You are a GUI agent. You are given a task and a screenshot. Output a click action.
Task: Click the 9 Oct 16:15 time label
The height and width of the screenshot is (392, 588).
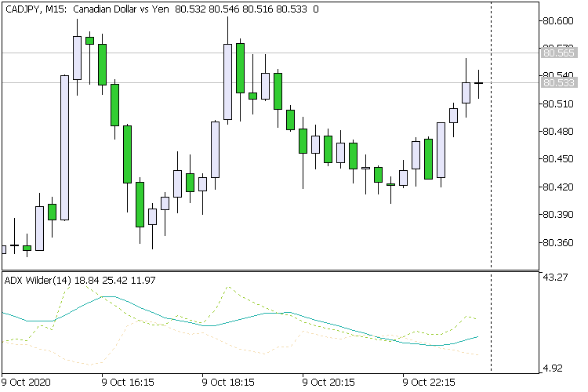tap(128, 383)
